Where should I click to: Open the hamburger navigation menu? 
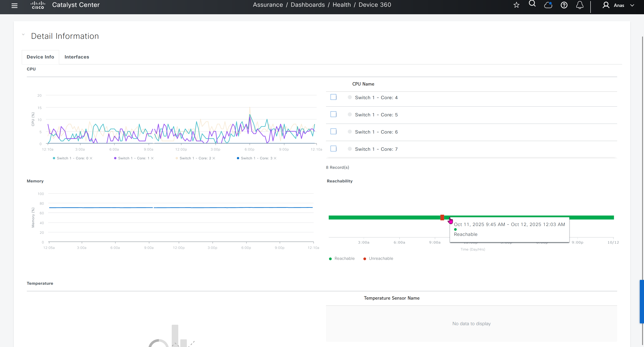(x=14, y=5)
